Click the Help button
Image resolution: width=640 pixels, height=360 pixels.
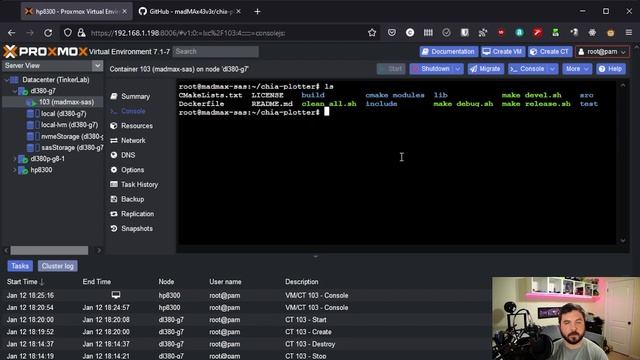point(610,69)
